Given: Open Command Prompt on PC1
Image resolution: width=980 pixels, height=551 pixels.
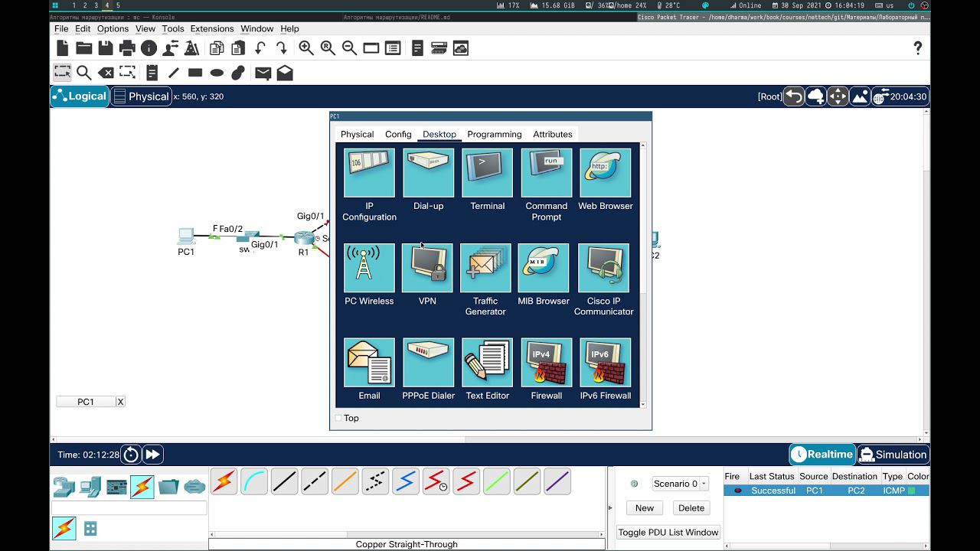Looking at the screenshot, I should click(546, 173).
